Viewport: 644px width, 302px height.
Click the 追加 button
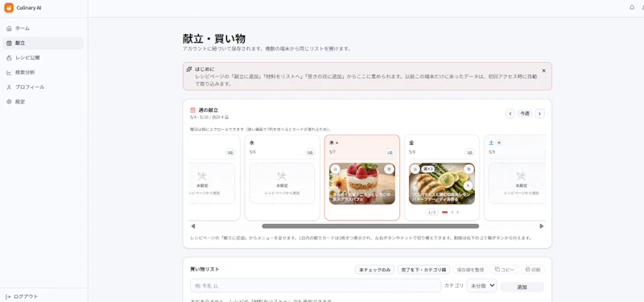[522, 288]
